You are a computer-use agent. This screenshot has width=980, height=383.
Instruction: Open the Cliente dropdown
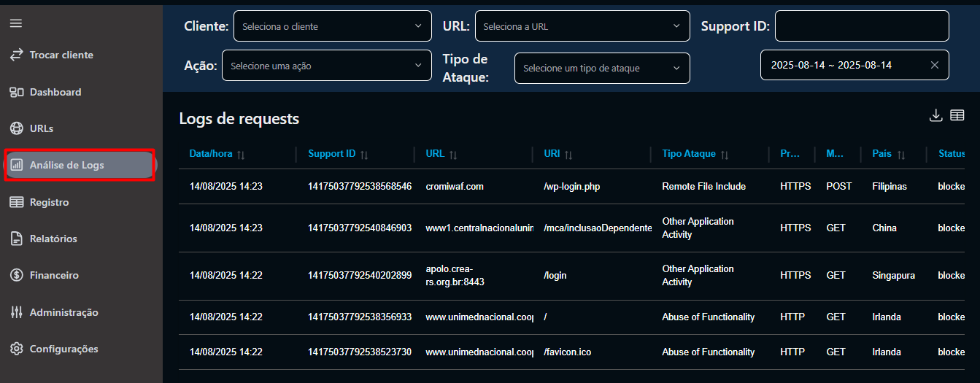pyautogui.click(x=332, y=26)
